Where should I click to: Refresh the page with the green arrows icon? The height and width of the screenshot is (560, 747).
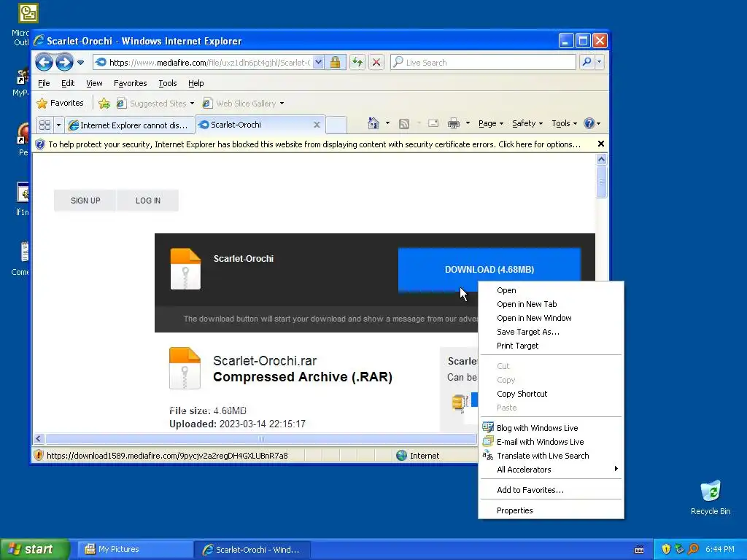click(357, 63)
